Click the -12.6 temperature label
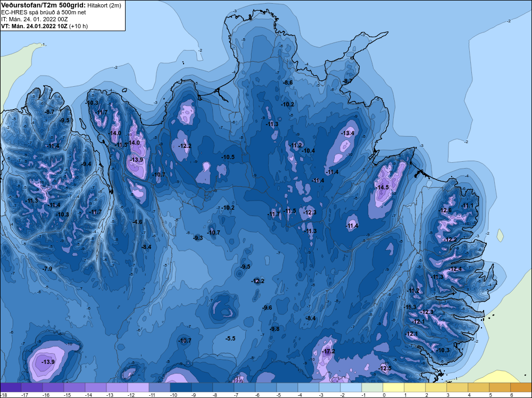 click(x=445, y=210)
